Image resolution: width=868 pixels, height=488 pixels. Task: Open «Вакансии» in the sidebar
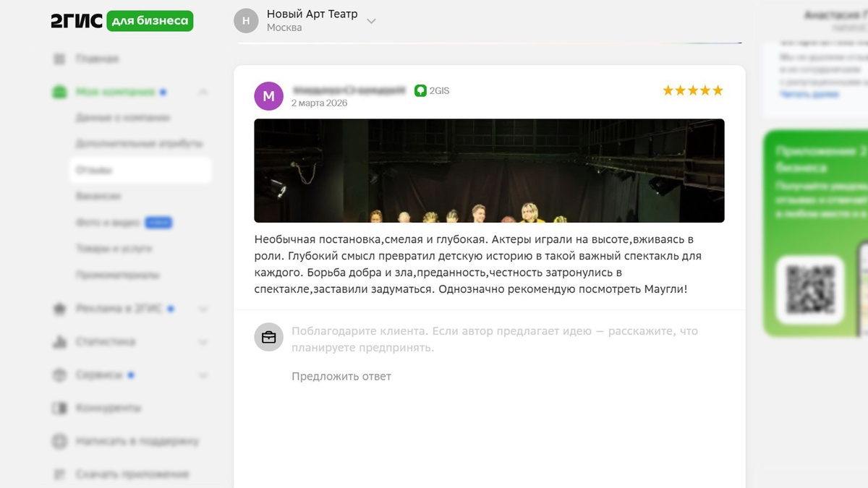98,196
